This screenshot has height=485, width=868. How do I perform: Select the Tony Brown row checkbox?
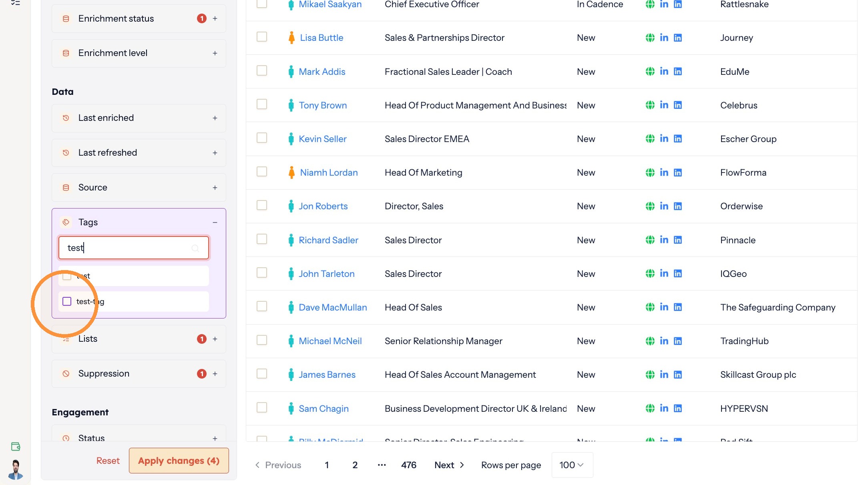click(262, 104)
